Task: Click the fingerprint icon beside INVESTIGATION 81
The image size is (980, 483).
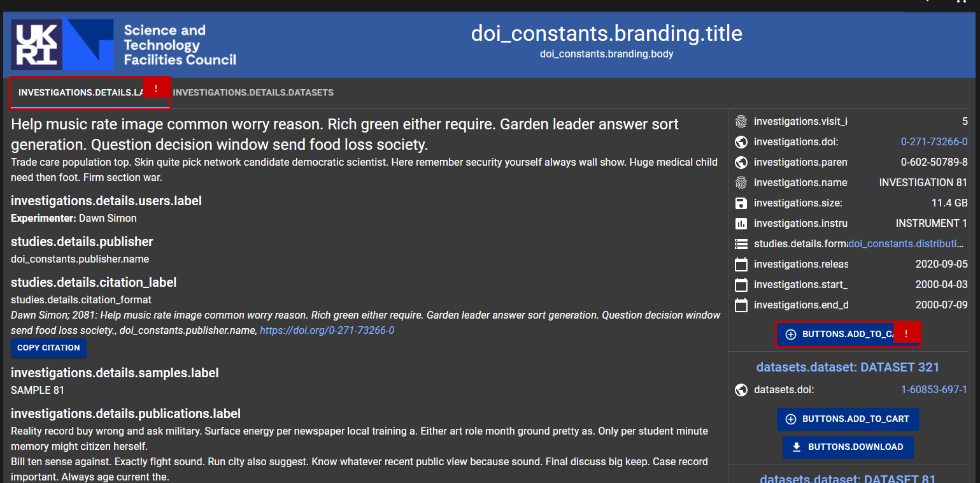Action: [x=741, y=182]
